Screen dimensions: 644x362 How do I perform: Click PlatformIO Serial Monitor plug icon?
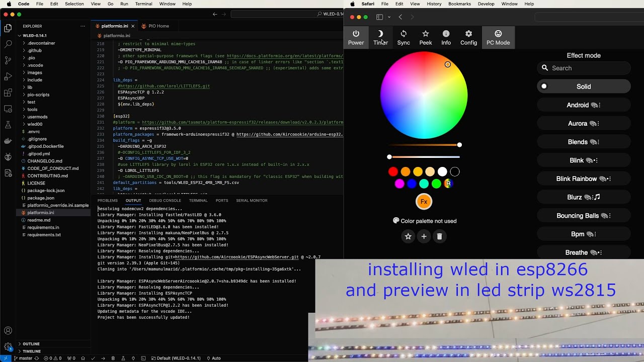coord(133,358)
